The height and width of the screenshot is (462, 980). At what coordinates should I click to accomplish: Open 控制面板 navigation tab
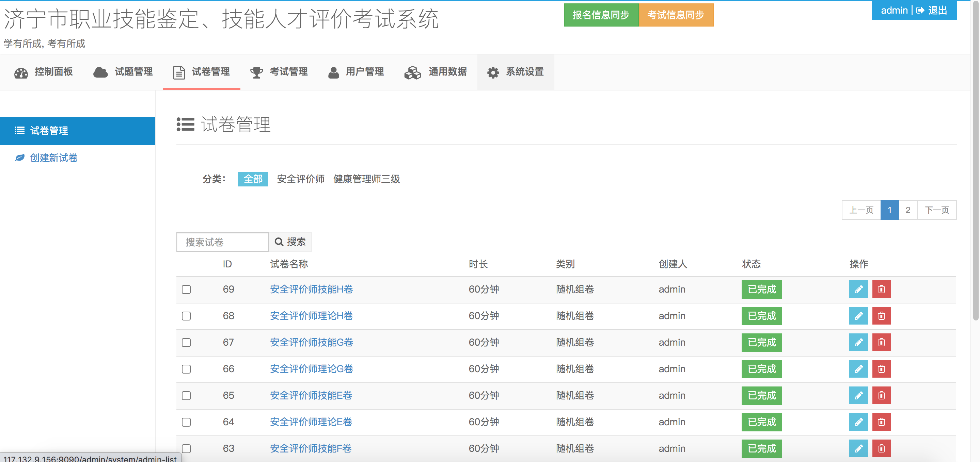click(x=43, y=72)
